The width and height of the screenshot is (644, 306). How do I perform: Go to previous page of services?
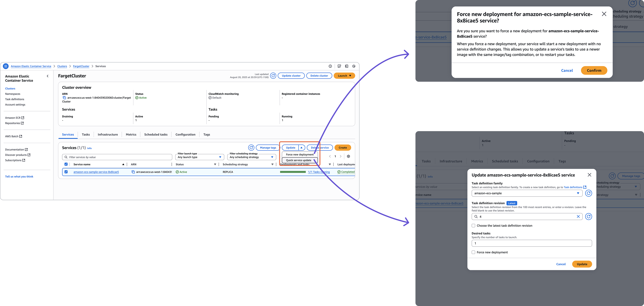pos(330,156)
